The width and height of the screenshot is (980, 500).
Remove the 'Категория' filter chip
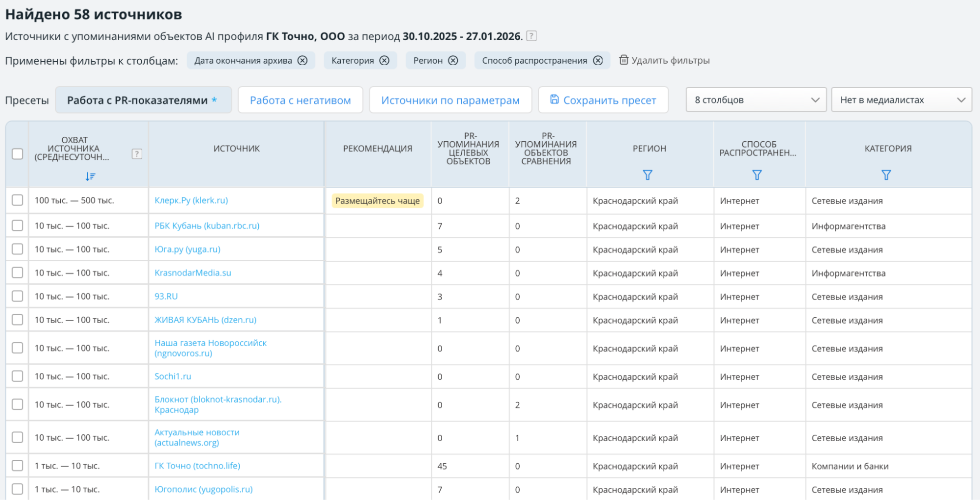[384, 60]
